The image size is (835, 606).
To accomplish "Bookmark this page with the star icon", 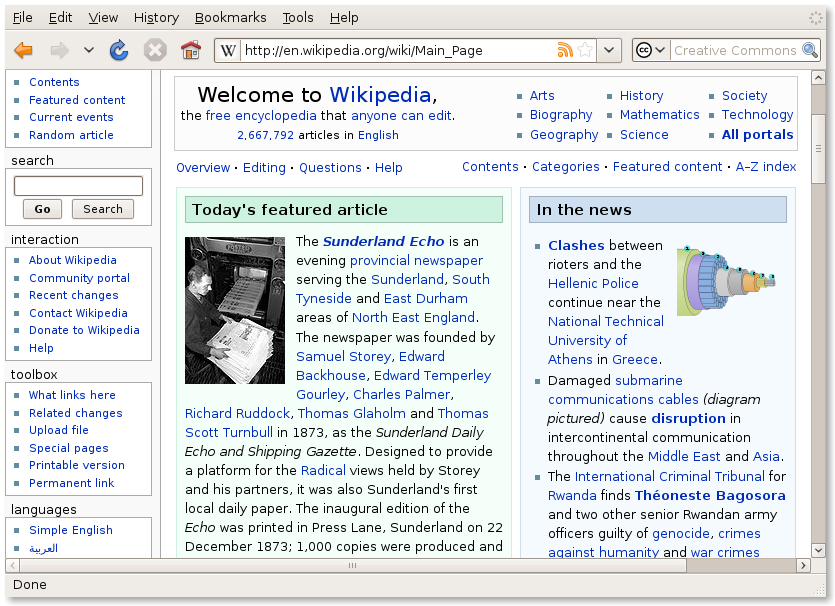I will tap(585, 50).
